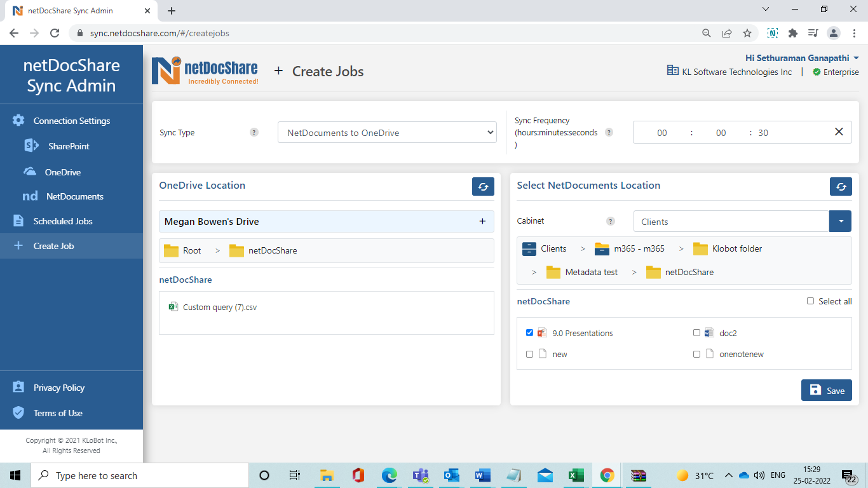
Task: Click the KL Software Technologies building icon
Action: tap(672, 71)
